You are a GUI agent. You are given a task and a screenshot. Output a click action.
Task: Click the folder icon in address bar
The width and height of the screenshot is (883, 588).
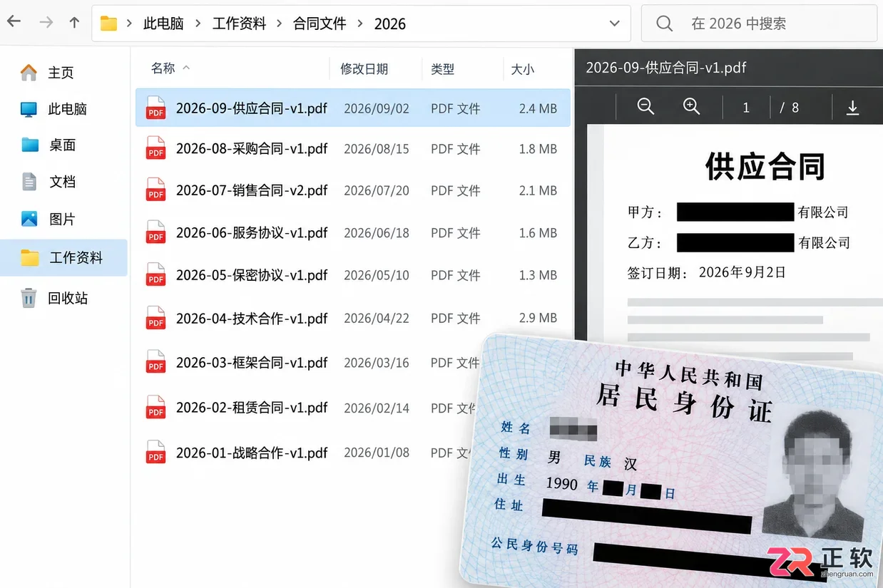(x=108, y=24)
